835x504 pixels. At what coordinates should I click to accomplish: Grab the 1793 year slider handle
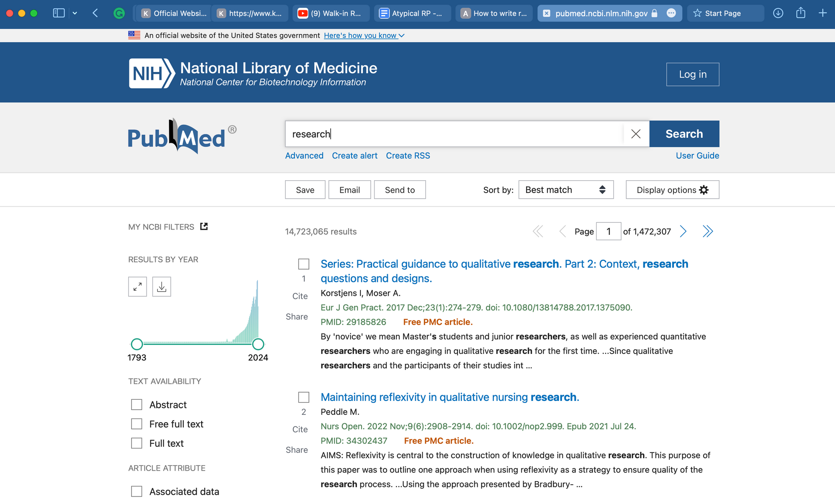point(137,344)
